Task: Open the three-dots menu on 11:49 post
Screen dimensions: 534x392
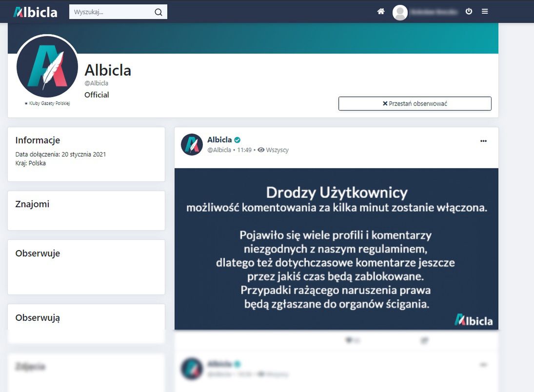Action: click(483, 140)
